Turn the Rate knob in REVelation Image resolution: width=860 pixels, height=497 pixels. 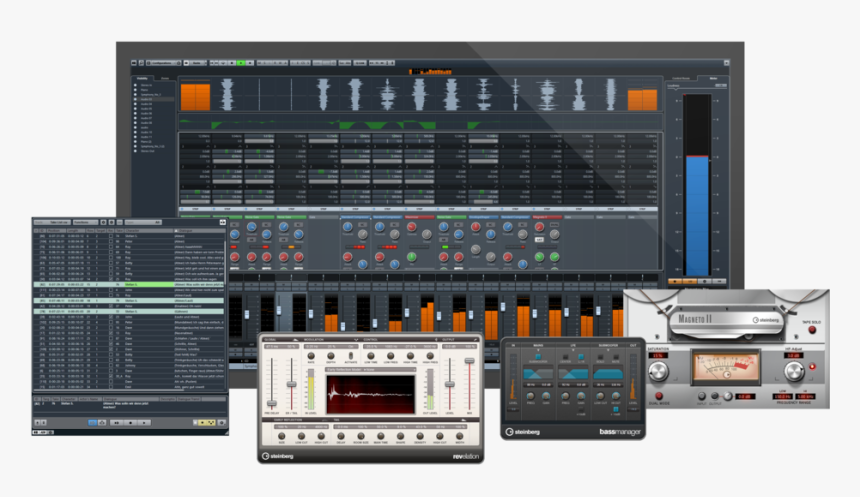(x=311, y=356)
